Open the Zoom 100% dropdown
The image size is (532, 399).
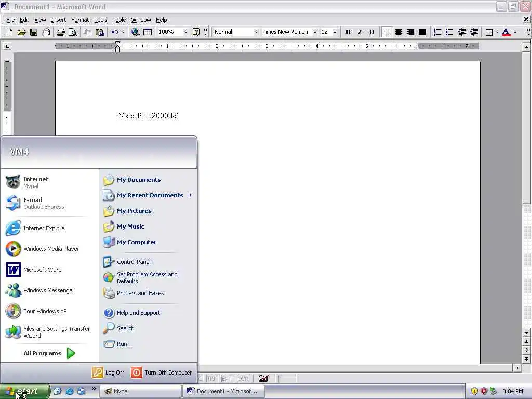click(185, 32)
